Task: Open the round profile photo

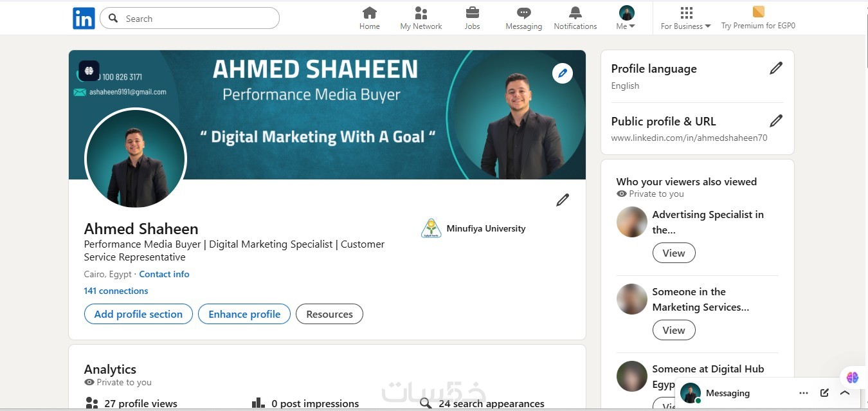Action: 136,159
